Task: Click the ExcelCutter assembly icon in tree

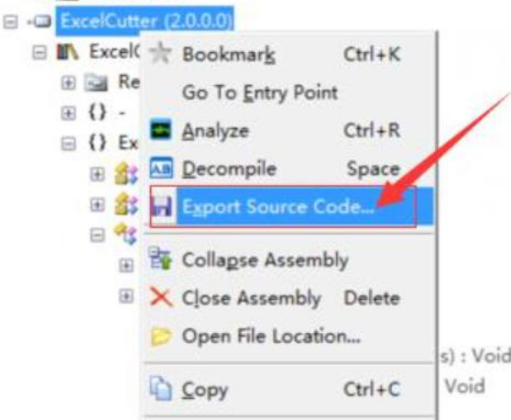Action: pos(40,21)
